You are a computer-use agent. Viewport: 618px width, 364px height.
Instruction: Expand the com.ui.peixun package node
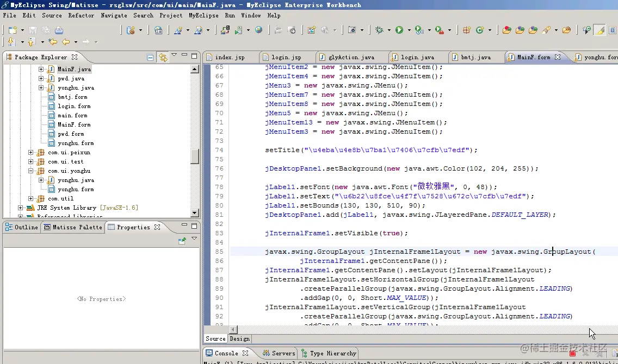pyautogui.click(x=31, y=153)
